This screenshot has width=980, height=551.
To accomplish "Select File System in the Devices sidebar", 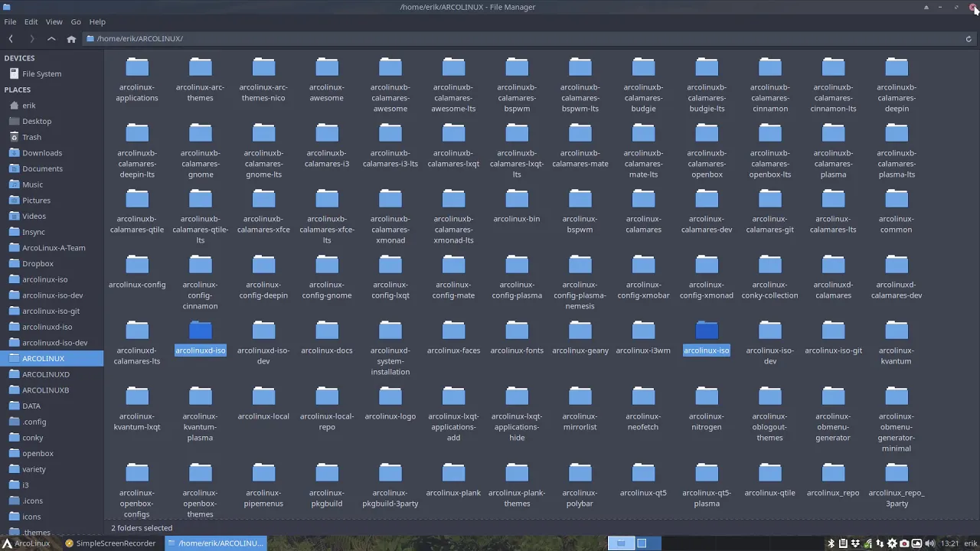I will 52,73.
